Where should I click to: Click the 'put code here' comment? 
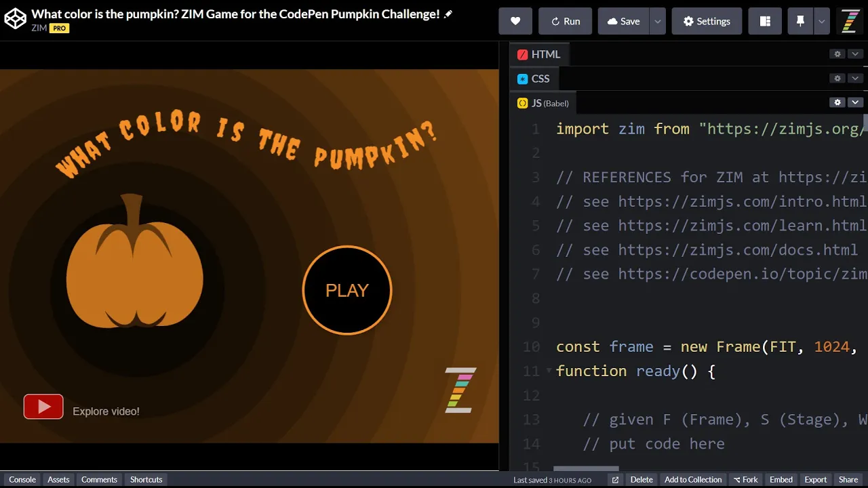654,444
